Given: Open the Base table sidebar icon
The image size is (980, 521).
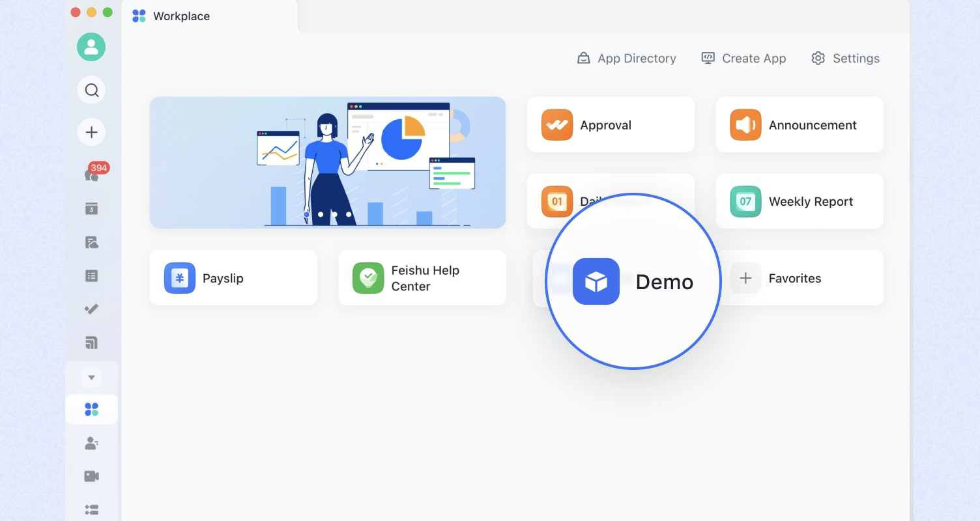Looking at the screenshot, I should (x=91, y=276).
